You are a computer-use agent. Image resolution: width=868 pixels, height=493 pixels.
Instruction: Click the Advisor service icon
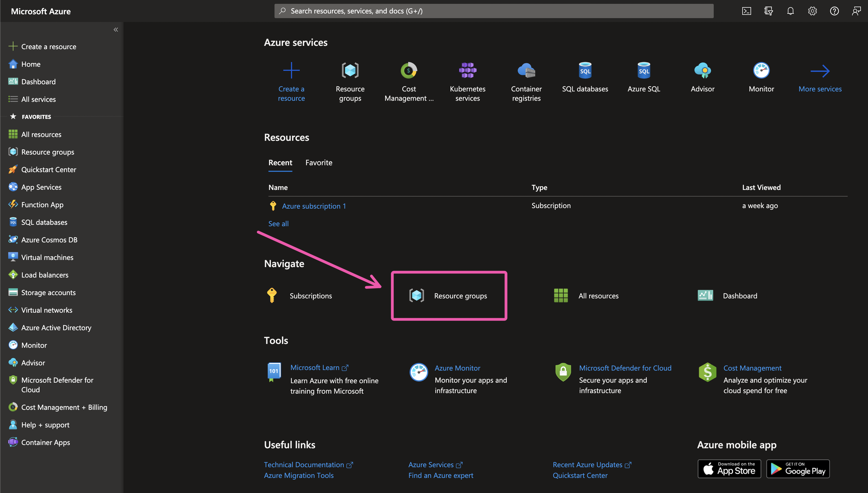702,71
